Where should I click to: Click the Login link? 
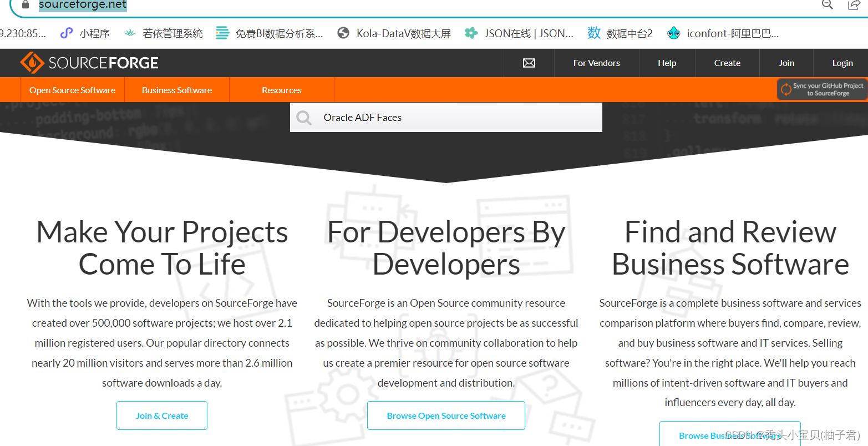(x=842, y=63)
